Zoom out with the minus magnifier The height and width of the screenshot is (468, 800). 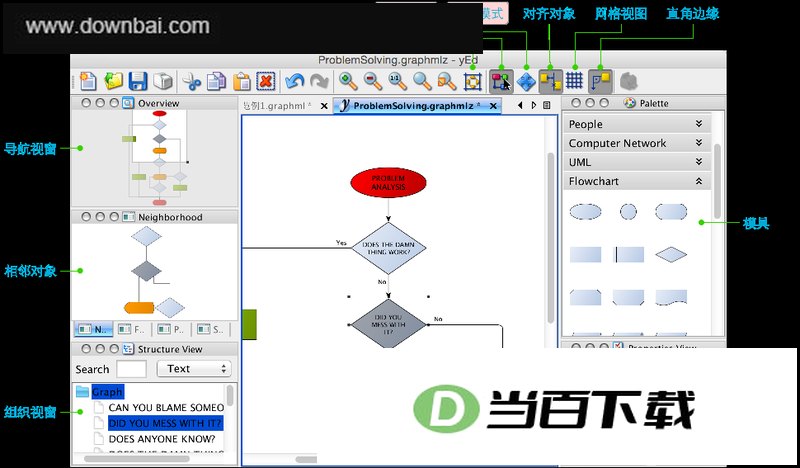(x=373, y=81)
